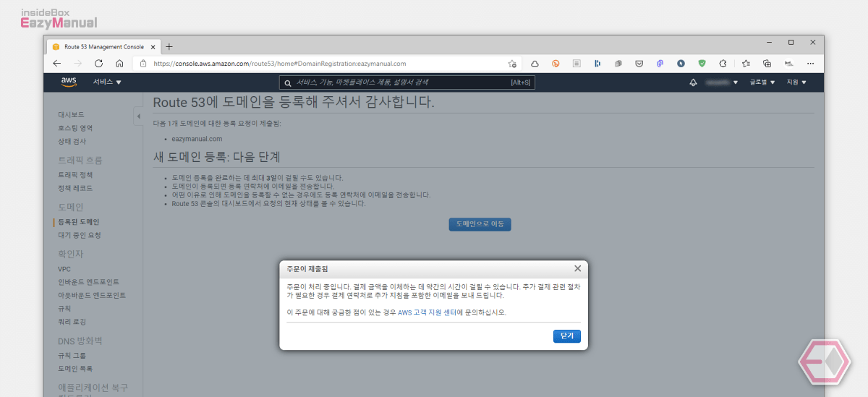Click the purple paperclip extension icon
Viewport: 868px width, 397px height.
(660, 64)
